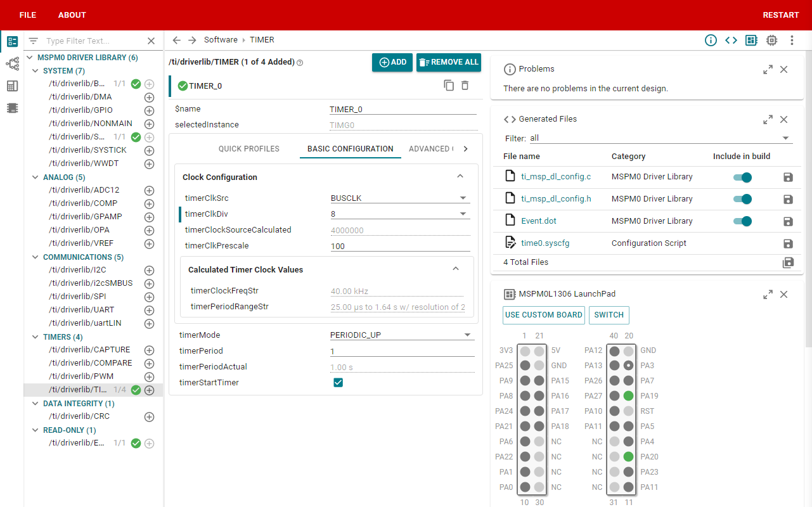The image size is (812, 507).
Task: Disable build inclusion for ti_msp_dl_config.h
Action: [742, 199]
